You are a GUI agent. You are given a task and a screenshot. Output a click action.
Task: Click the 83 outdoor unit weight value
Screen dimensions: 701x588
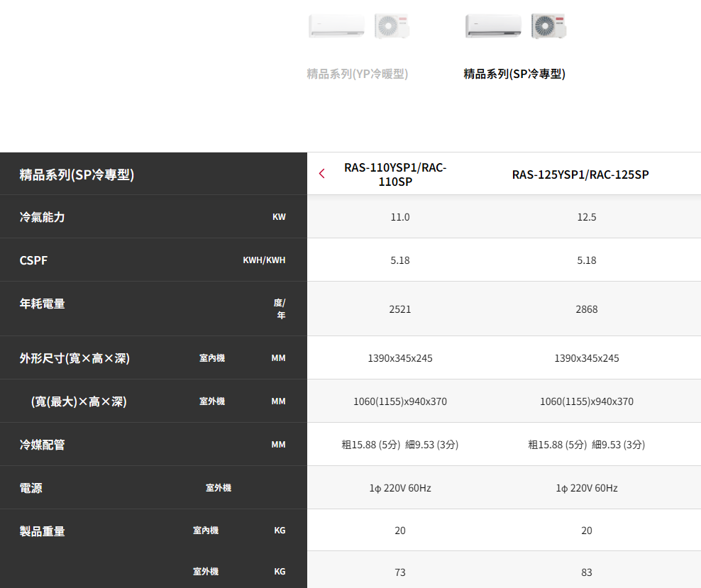(x=587, y=572)
